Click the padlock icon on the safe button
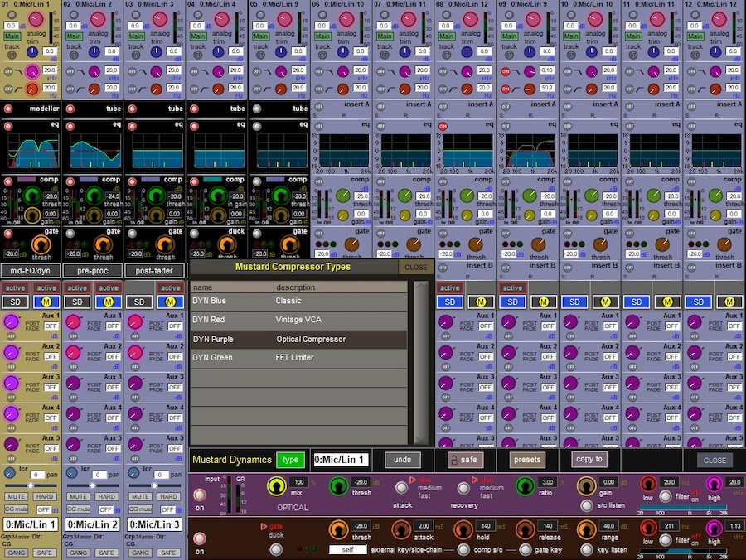The image size is (746, 560). tap(453, 460)
